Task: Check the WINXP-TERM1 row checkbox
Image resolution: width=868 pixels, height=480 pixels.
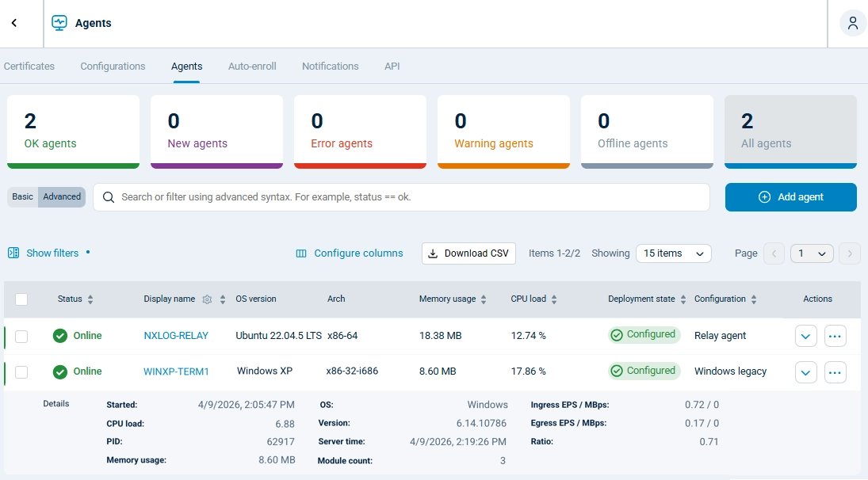Action: (21, 372)
